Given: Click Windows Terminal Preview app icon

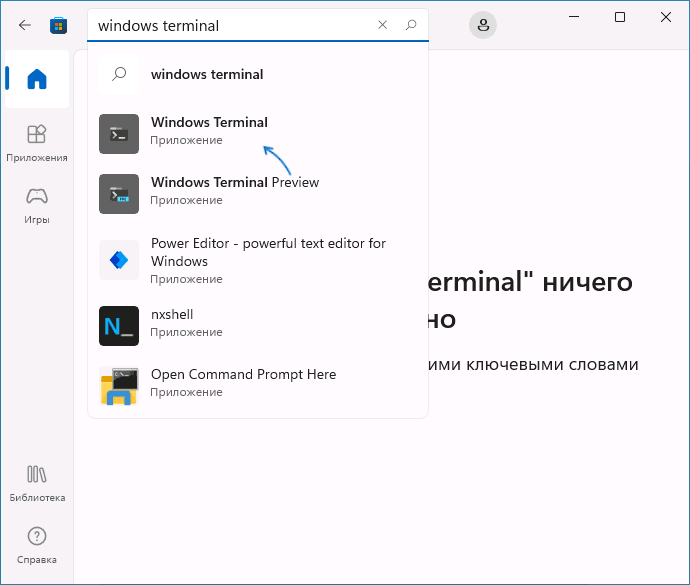Looking at the screenshot, I should tap(119, 194).
